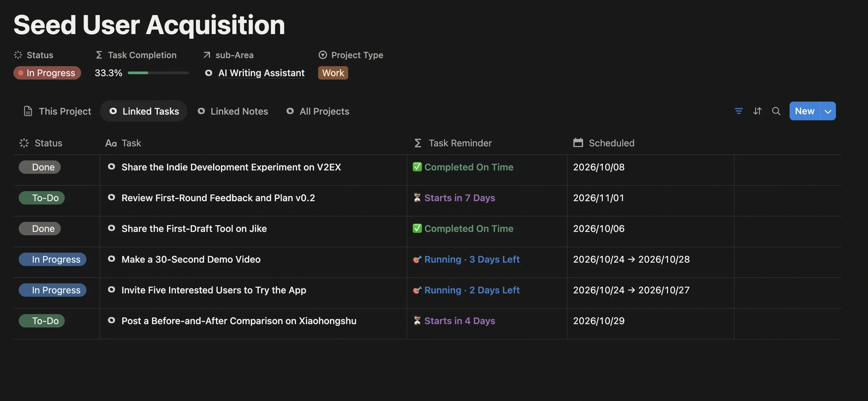
Task: Change To-Do status of Review Feedback task
Action: click(x=42, y=197)
